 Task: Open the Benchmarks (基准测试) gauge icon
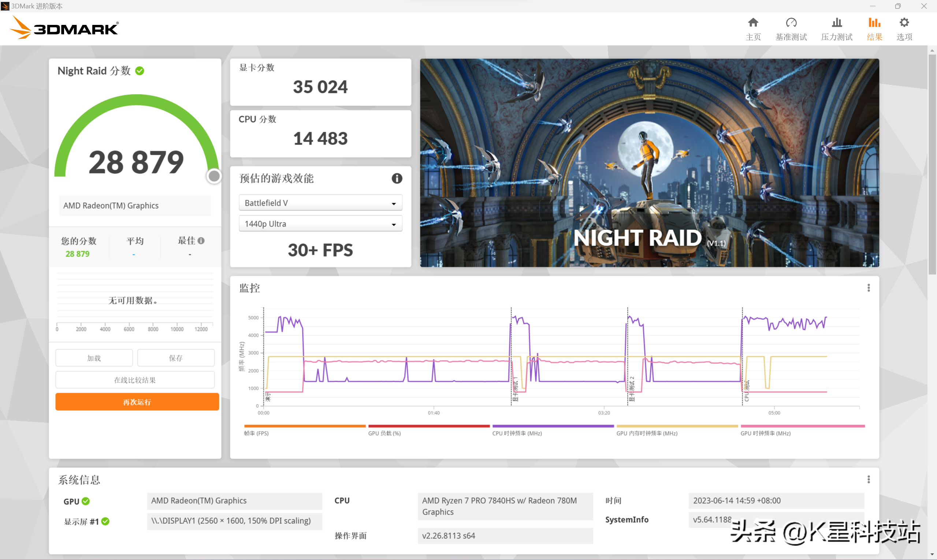(791, 23)
